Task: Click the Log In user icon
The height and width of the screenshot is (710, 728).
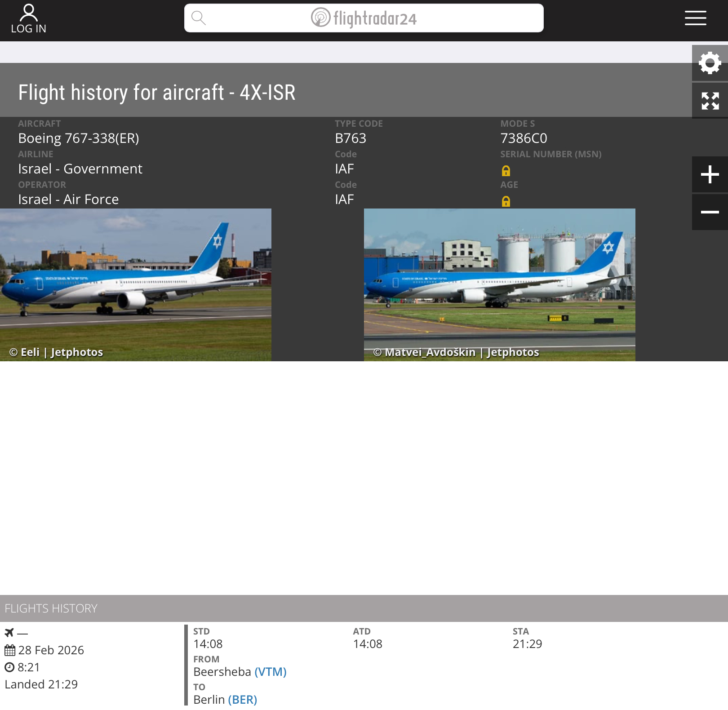Action: 28,13
